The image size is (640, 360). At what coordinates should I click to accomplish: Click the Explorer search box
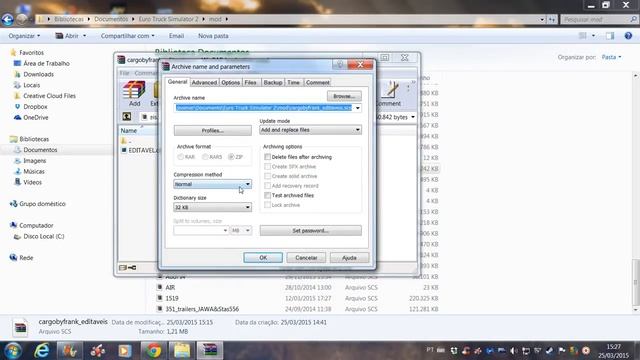pyautogui.click(x=599, y=19)
